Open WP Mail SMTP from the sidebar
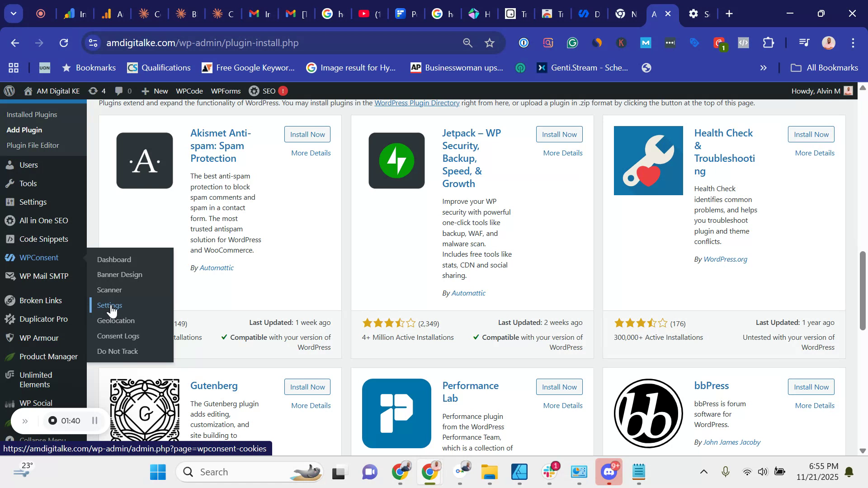The image size is (868, 488). 43,276
